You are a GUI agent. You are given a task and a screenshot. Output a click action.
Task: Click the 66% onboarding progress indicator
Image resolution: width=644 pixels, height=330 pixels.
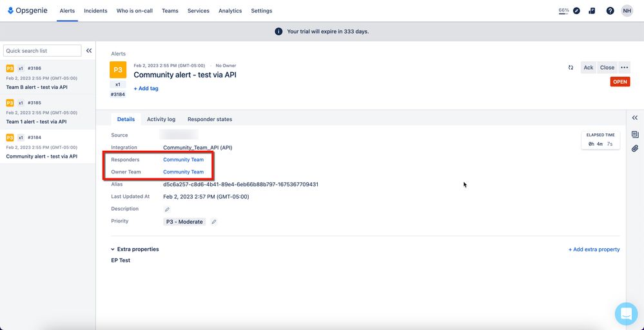point(563,11)
